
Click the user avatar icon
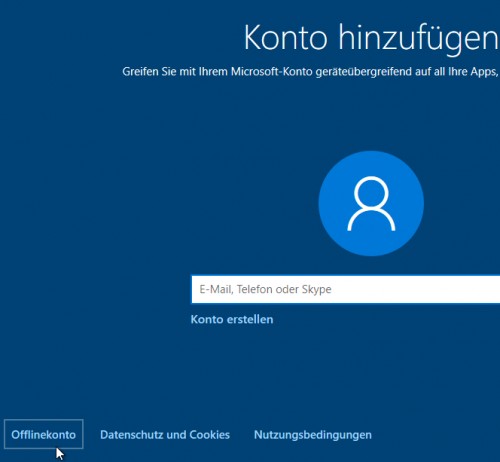[x=371, y=203]
